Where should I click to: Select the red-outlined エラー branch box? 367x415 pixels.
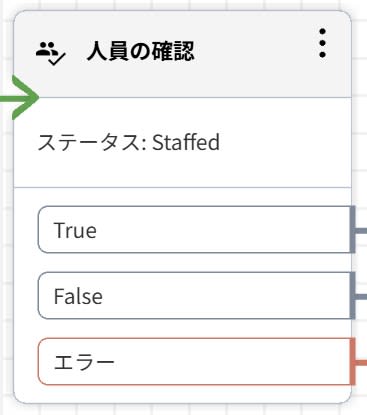[x=194, y=362]
